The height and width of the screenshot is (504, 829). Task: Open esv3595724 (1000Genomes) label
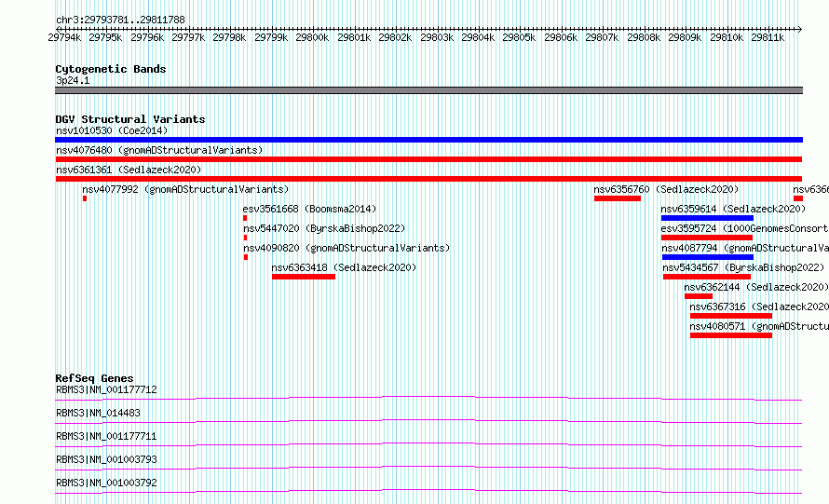click(x=744, y=228)
